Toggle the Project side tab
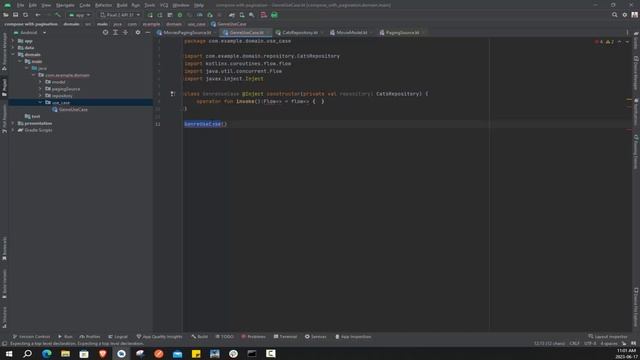 pyautogui.click(x=4, y=87)
